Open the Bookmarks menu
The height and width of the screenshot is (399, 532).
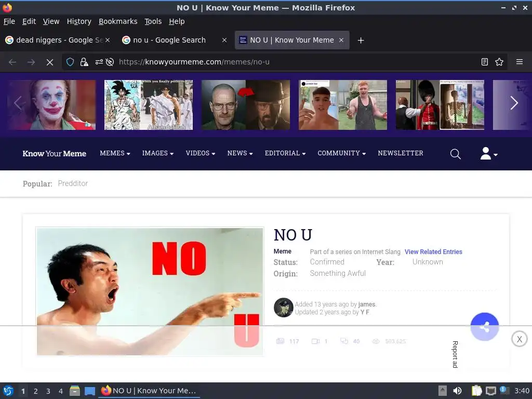click(118, 21)
